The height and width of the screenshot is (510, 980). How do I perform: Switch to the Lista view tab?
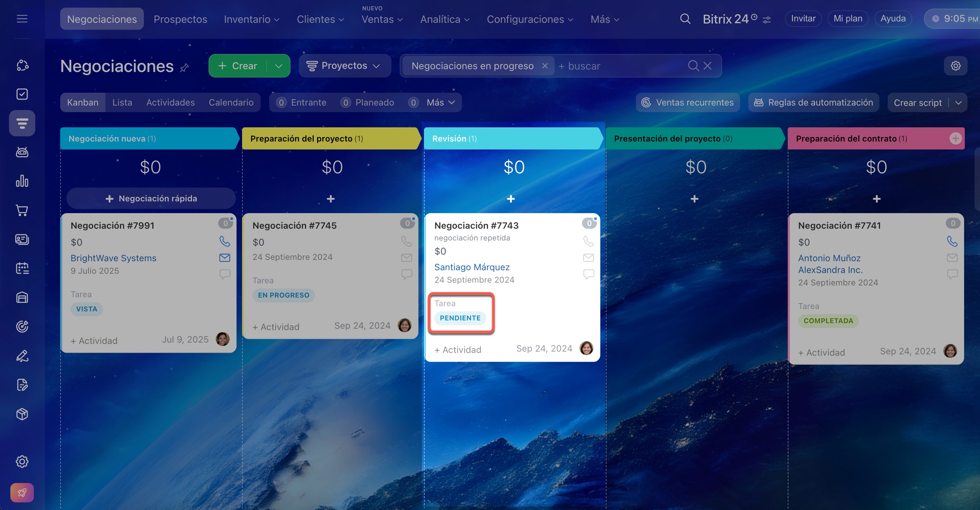point(122,102)
